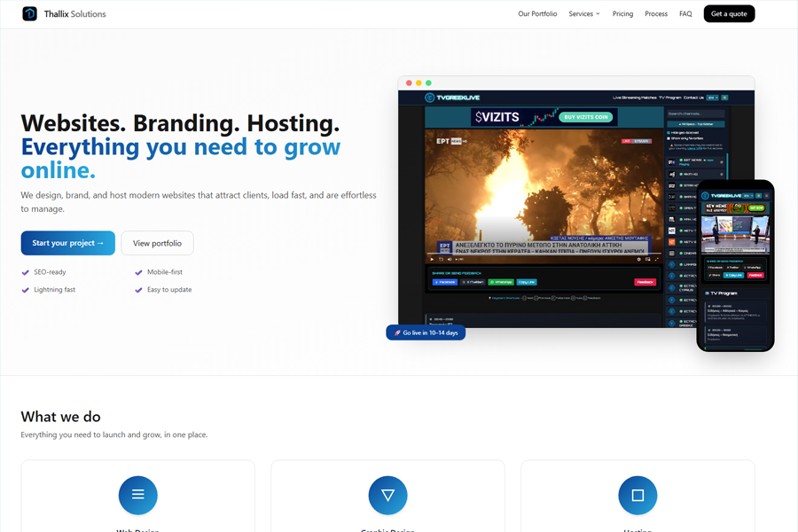Enable the Hide geo-blocked checkbox

tap(669, 132)
